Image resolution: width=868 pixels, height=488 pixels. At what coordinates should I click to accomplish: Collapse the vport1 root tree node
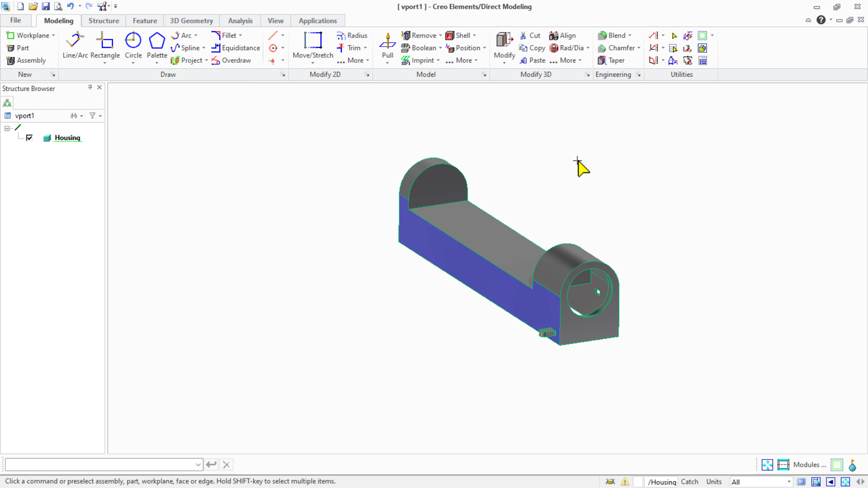click(x=7, y=128)
